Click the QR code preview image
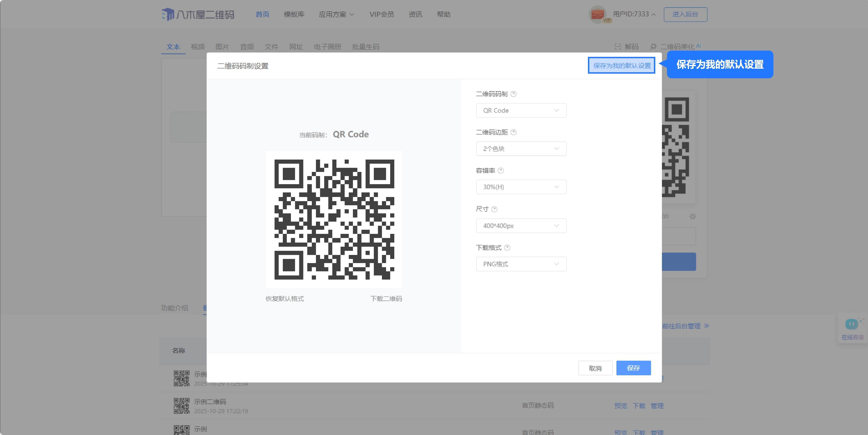 (x=334, y=220)
